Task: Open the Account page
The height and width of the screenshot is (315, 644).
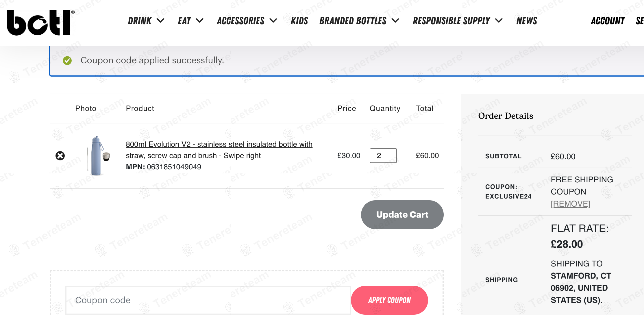Action: [x=608, y=21]
